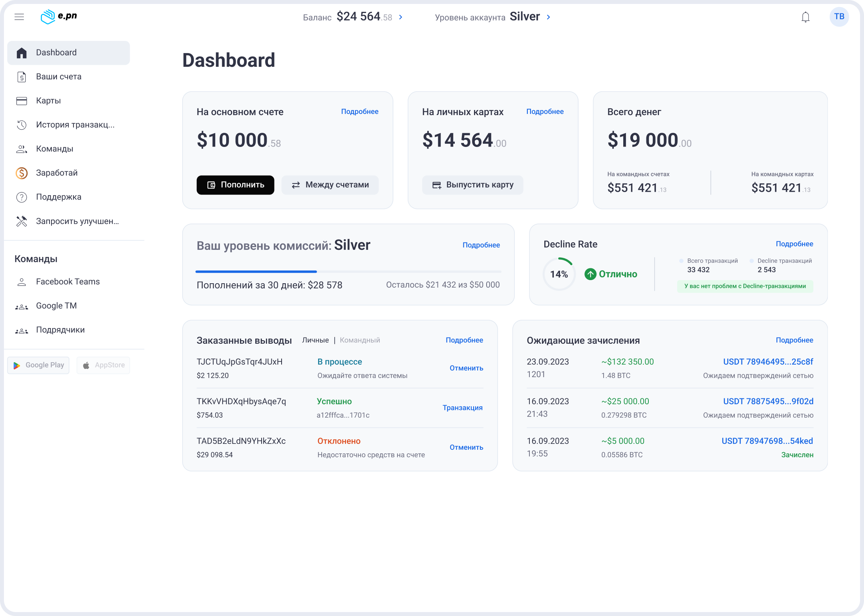Select the Личные tab

point(315,340)
